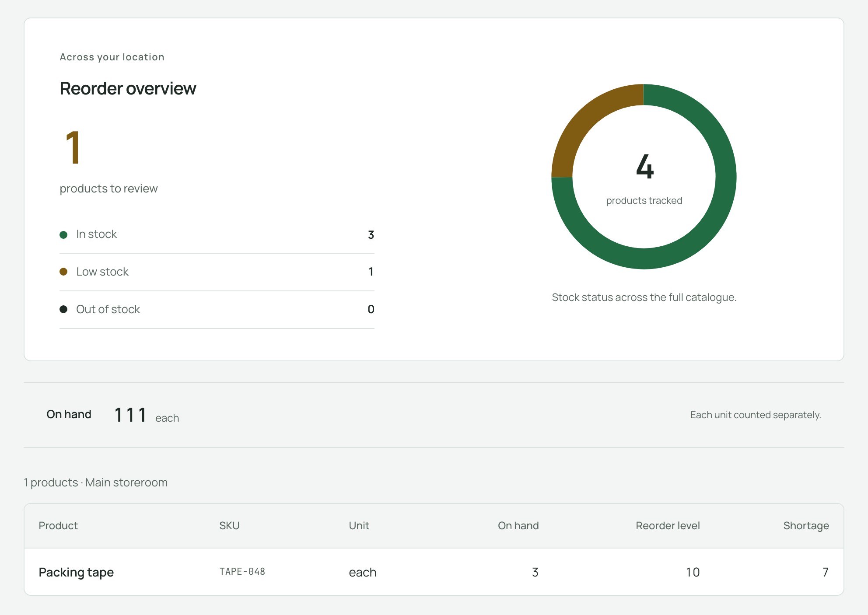Click the 'Across your location' label
Image resolution: width=868 pixels, height=615 pixels.
point(112,57)
